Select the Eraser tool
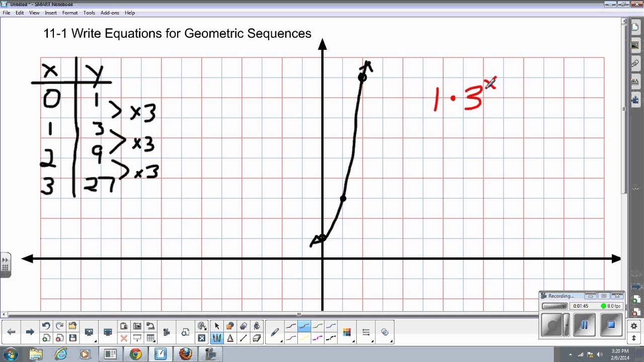 coord(257,338)
